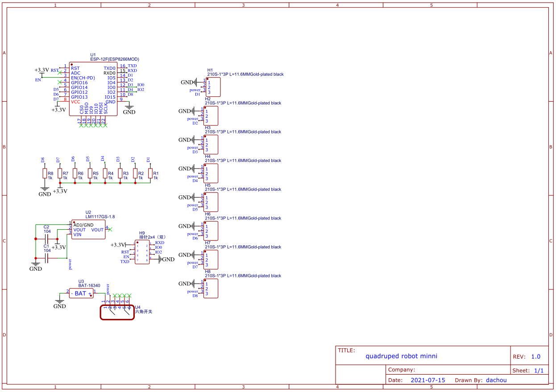Viewport: 556px width, 392px height.
Task: Select the H9 2x4 pin header
Action: click(142, 253)
